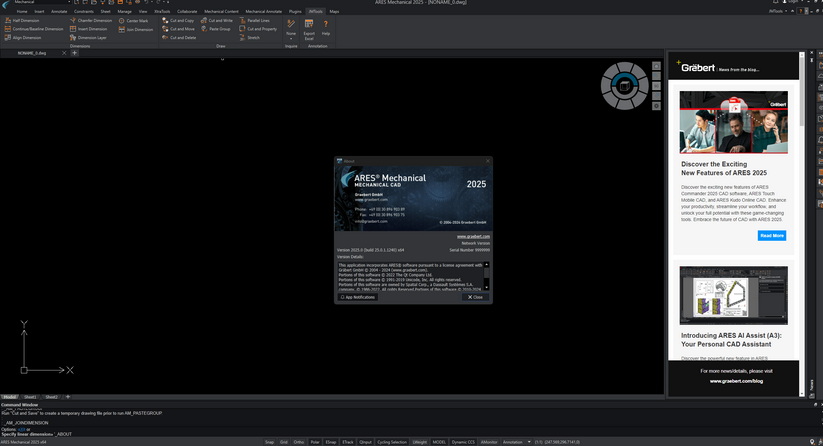Run the Cut and Delete command
Image resolution: width=823 pixels, height=446 pixels.
[x=179, y=38]
